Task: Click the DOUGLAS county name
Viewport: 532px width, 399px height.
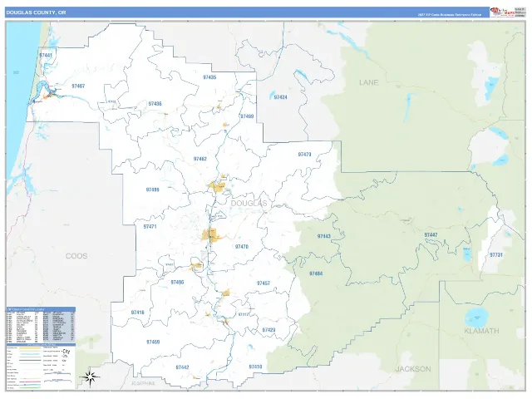Action: 249,204
